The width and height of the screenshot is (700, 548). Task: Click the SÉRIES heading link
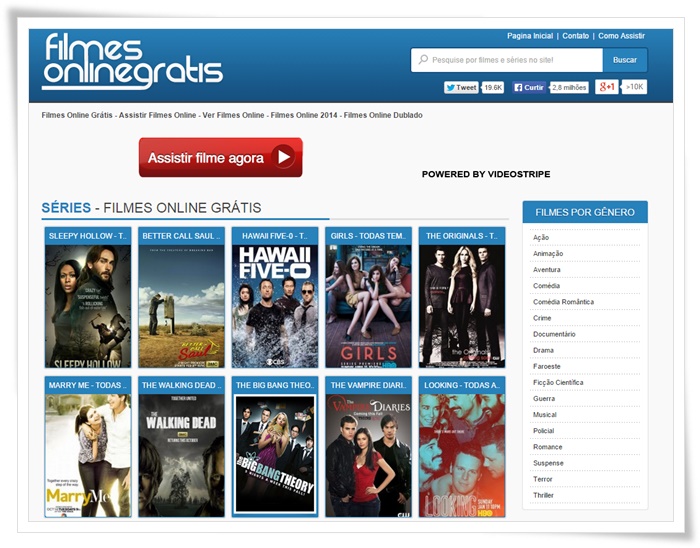tap(66, 208)
